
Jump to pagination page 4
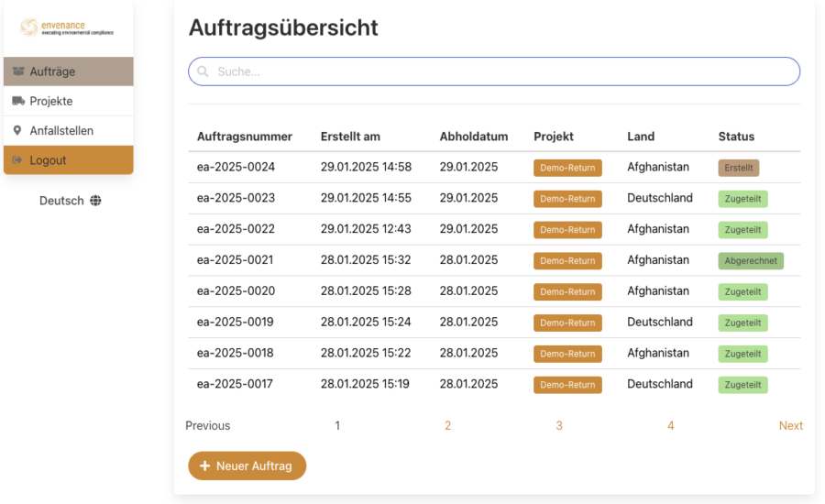tap(671, 425)
